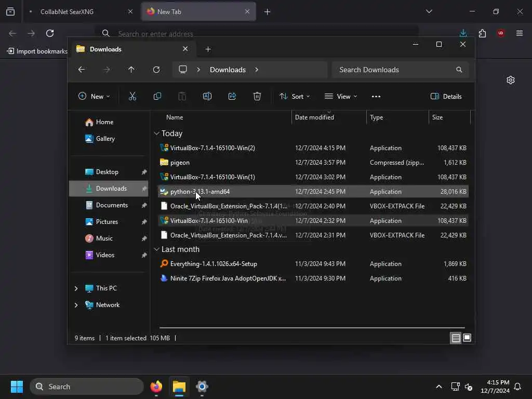Click the Firefox address bar

[256, 34]
